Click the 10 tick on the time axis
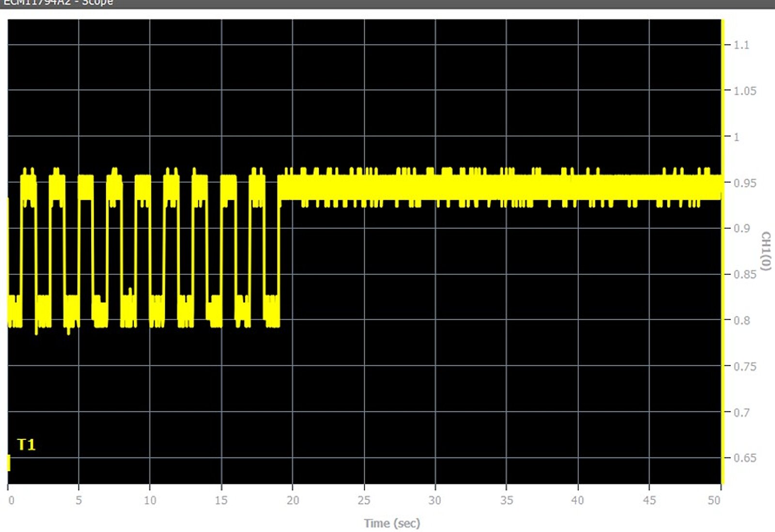The height and width of the screenshot is (532, 775). pyautogui.click(x=150, y=500)
